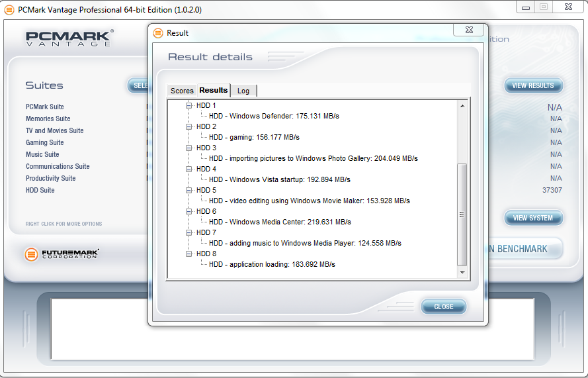Viewport: 588px width, 378px height.
Task: Select HDD Suite in the Suites list
Action: point(40,190)
